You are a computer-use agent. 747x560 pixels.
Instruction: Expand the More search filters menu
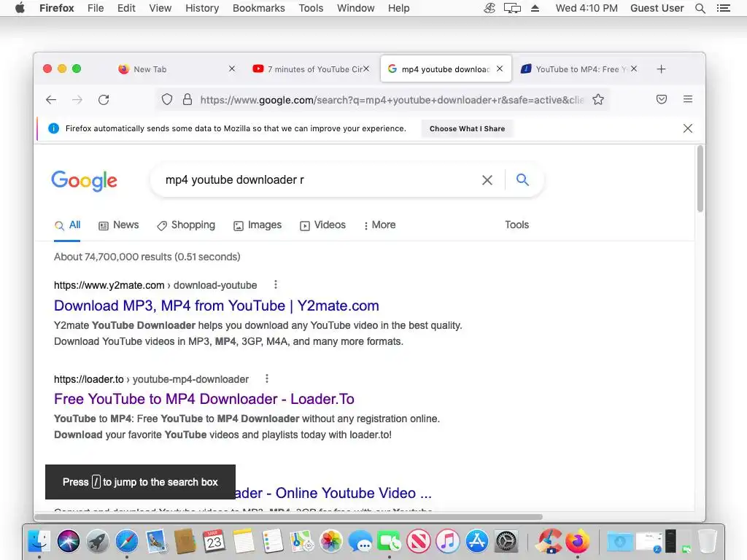(x=379, y=225)
